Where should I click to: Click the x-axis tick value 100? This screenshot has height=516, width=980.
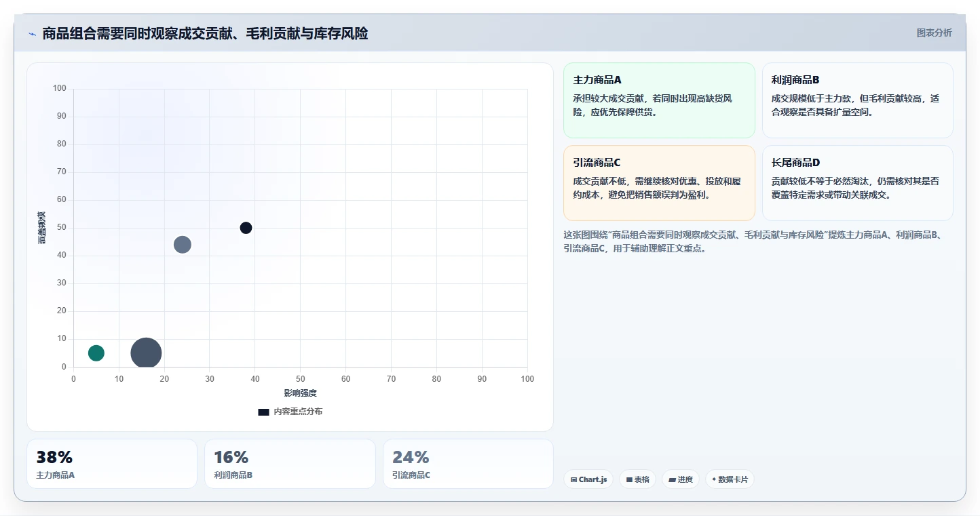coord(527,379)
